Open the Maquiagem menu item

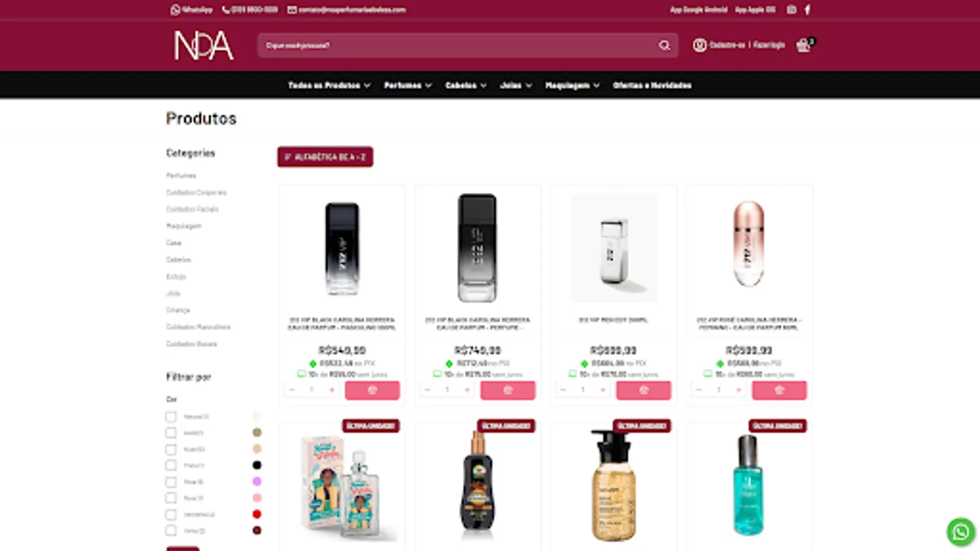(573, 85)
